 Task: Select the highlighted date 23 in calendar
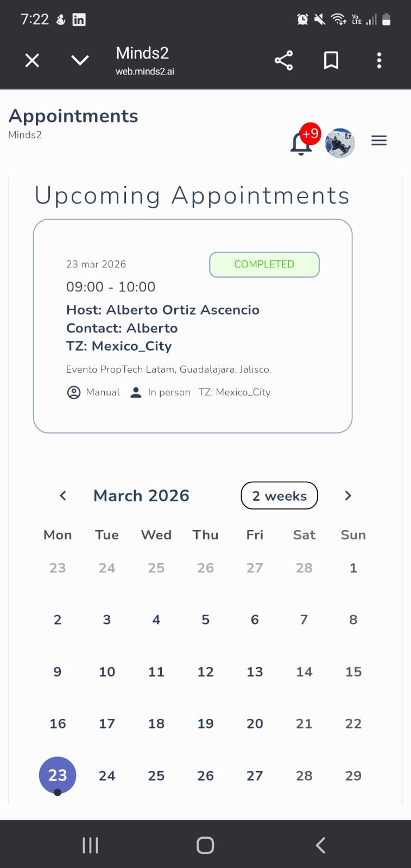point(58,775)
